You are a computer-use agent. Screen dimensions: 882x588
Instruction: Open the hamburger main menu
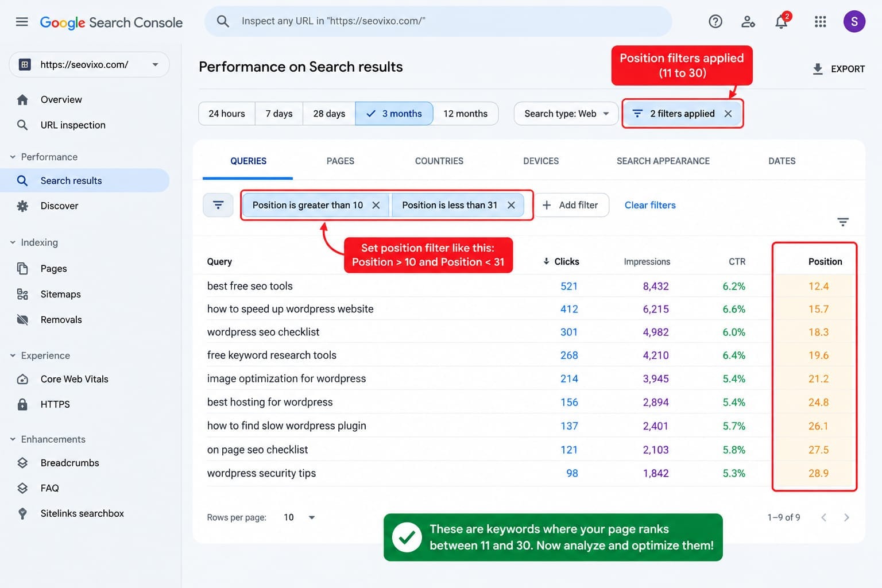point(22,22)
